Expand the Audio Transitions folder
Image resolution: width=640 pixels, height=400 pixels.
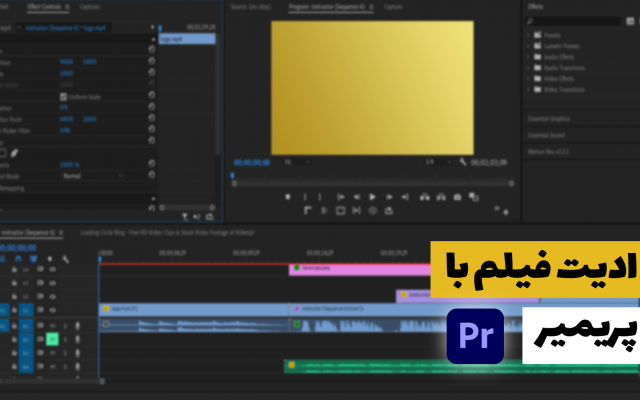(x=528, y=68)
